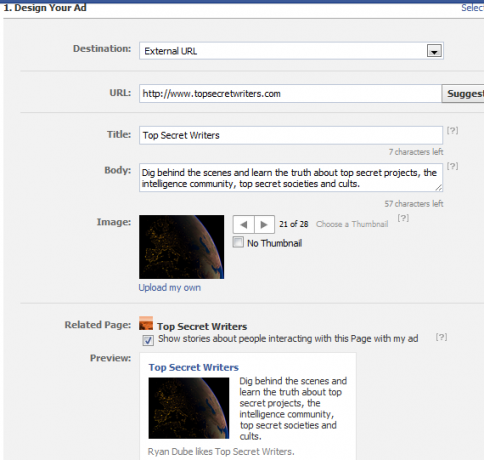Enable the No Thumbnail checkbox

(238, 242)
